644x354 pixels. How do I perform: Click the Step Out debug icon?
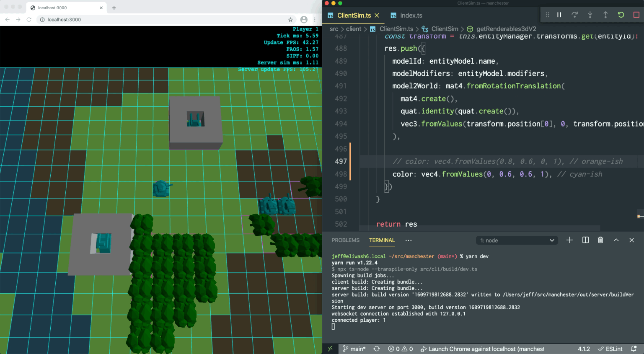605,15
